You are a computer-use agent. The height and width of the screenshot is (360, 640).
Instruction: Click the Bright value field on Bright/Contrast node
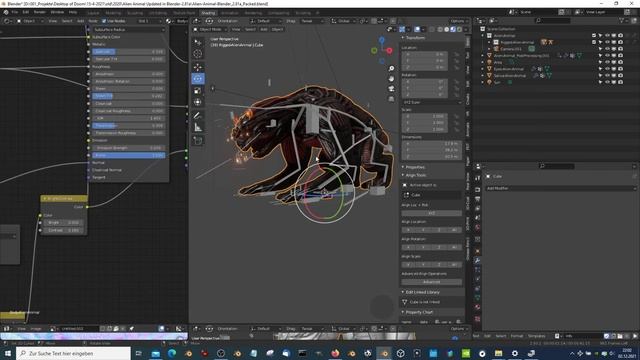(63, 223)
